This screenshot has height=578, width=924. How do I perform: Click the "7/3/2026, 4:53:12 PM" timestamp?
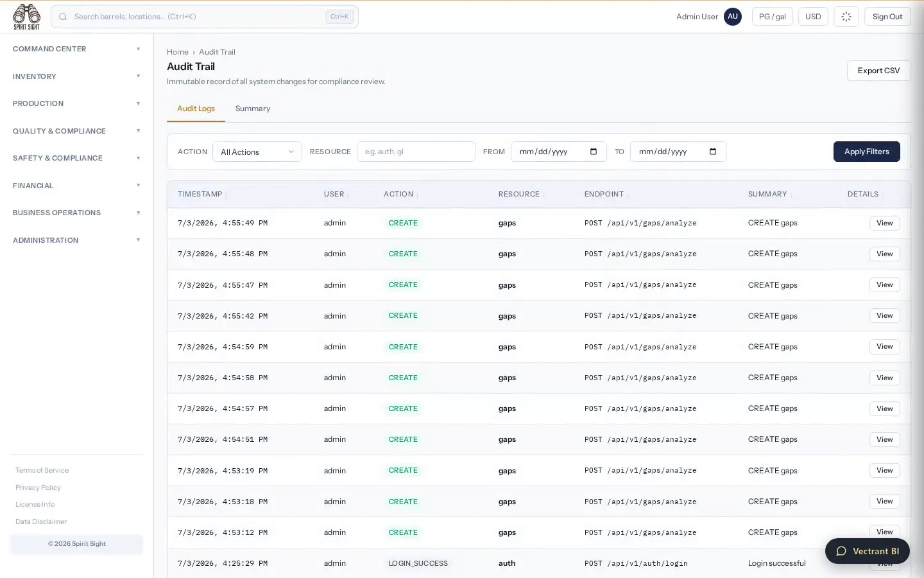[x=223, y=532]
